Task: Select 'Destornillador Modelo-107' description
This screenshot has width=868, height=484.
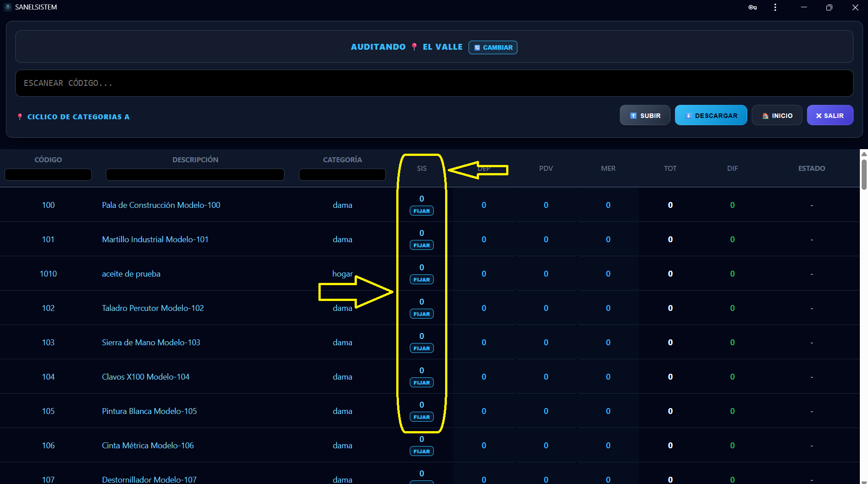Action: coord(149,479)
